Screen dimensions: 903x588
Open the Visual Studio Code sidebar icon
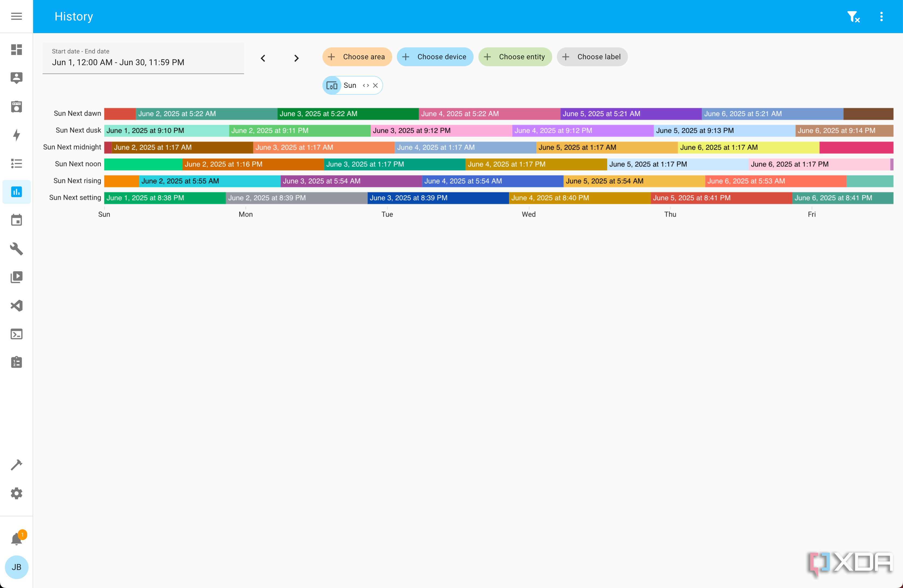(x=16, y=306)
